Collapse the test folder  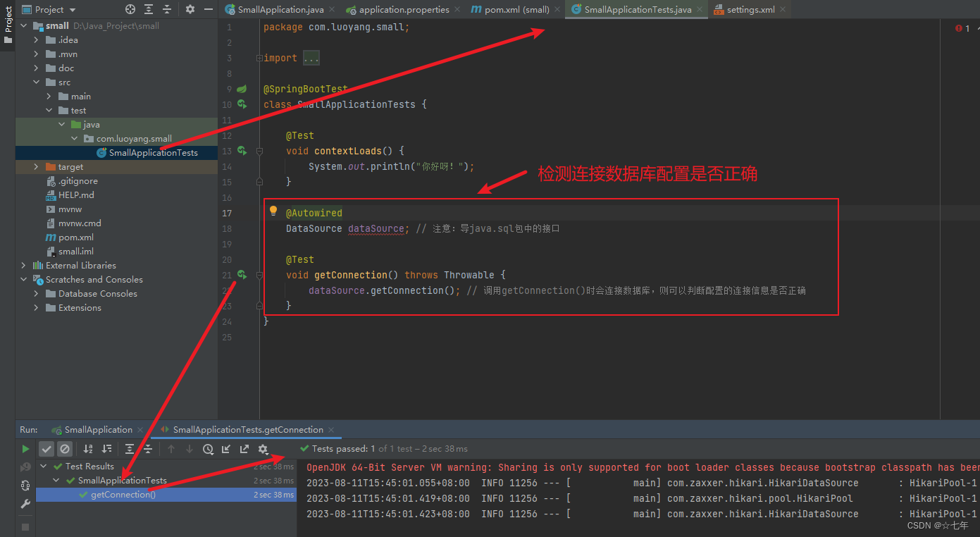tap(49, 111)
